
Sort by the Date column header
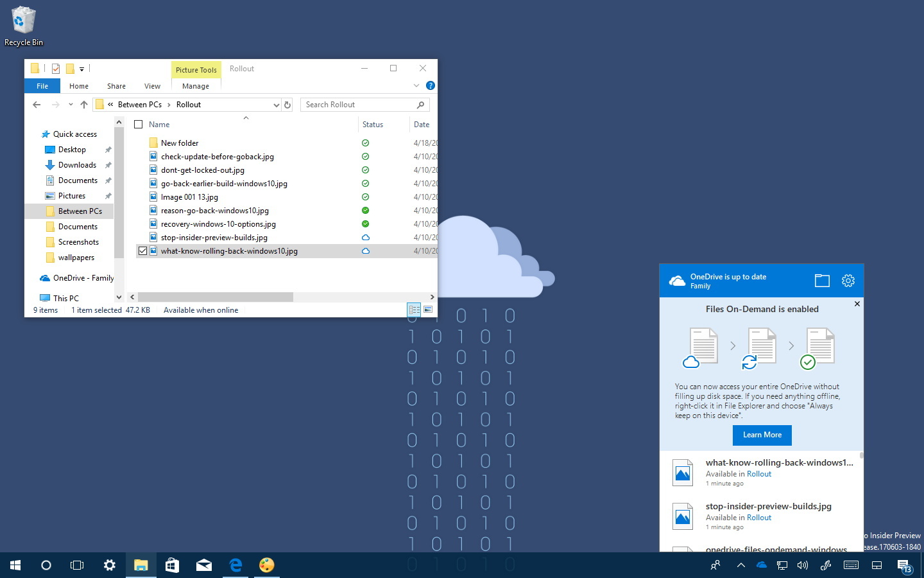coord(422,125)
